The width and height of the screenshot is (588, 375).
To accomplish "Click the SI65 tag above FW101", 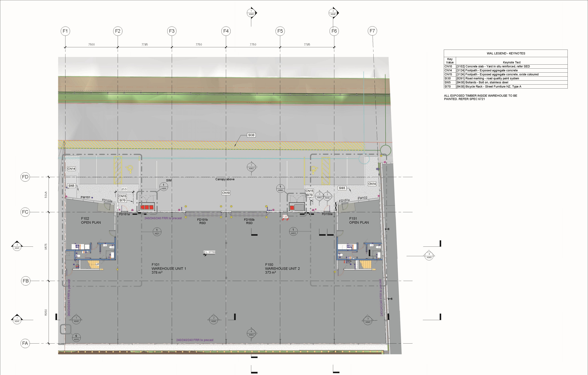I will (x=71, y=186).
